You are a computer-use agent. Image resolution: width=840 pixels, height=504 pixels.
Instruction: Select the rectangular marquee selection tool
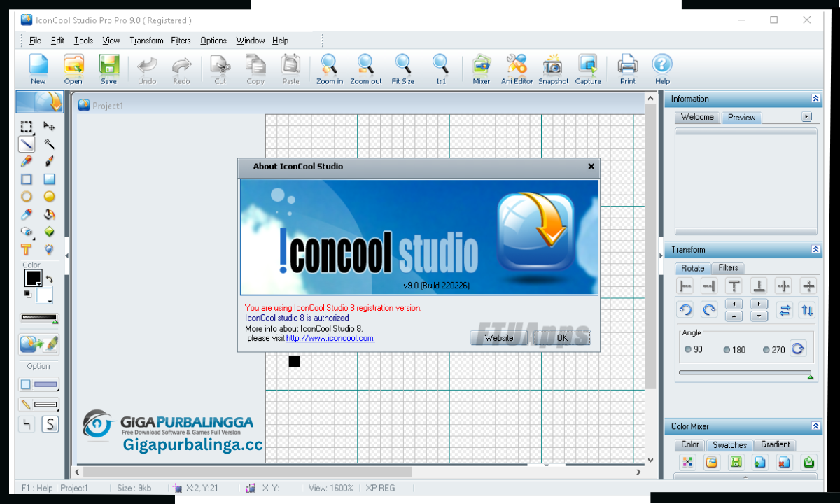(x=27, y=127)
